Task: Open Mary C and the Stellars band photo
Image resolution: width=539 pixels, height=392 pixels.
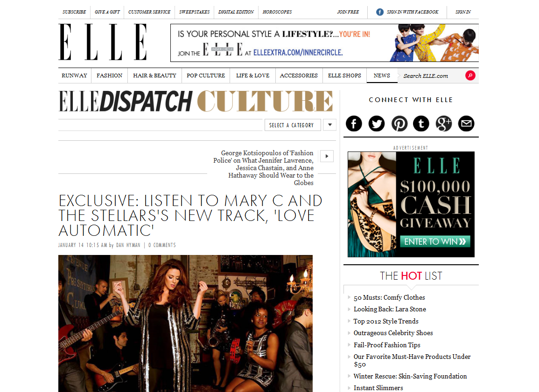Action: point(185,323)
